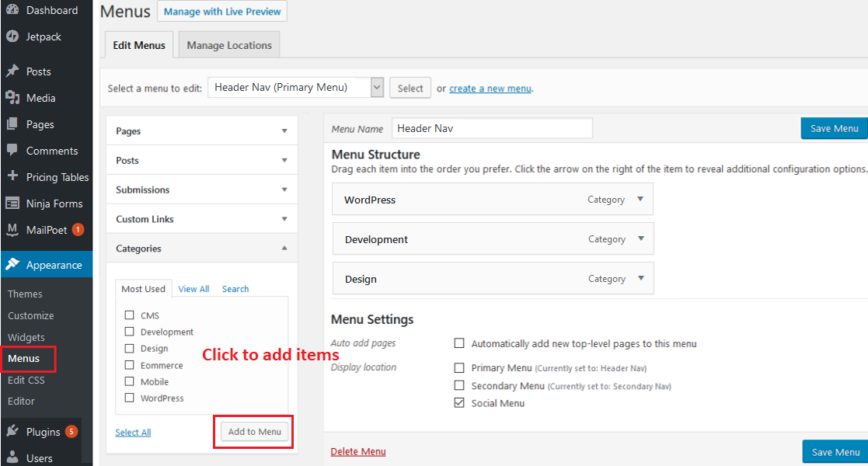Enable automatically add new top-level pages
Screen dimensions: 868x466
coord(459,343)
